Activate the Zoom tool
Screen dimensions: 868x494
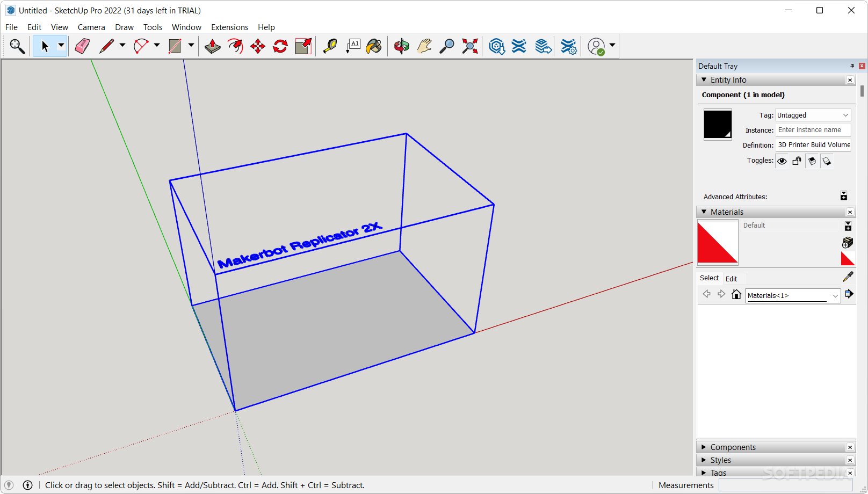(447, 47)
